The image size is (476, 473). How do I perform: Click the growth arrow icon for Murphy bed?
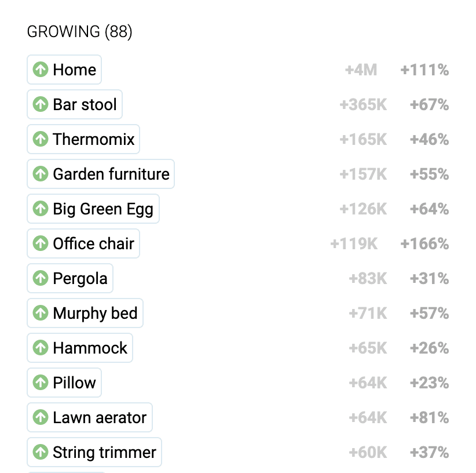41,313
